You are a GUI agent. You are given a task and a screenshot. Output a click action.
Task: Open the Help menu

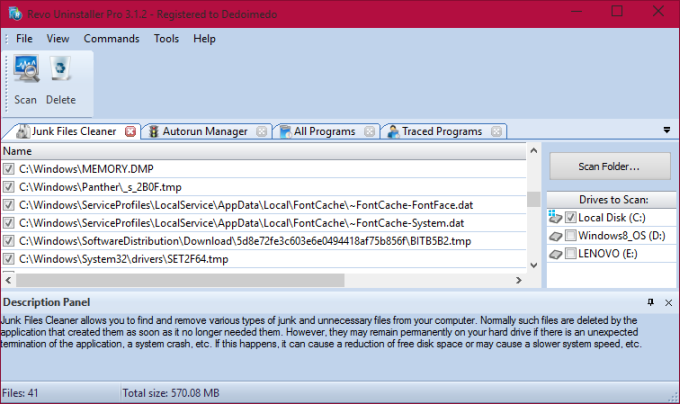click(x=204, y=39)
